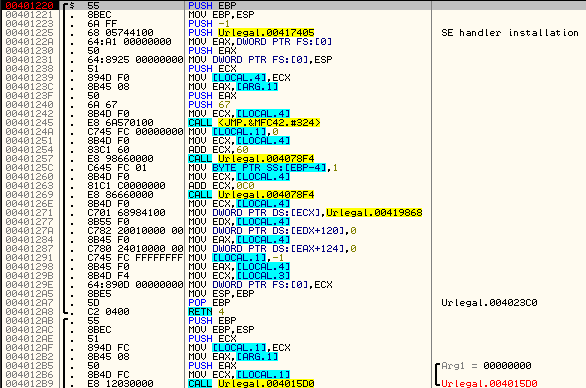Select the RETN 4 instruction
The width and height of the screenshot is (586, 388).
[206, 311]
